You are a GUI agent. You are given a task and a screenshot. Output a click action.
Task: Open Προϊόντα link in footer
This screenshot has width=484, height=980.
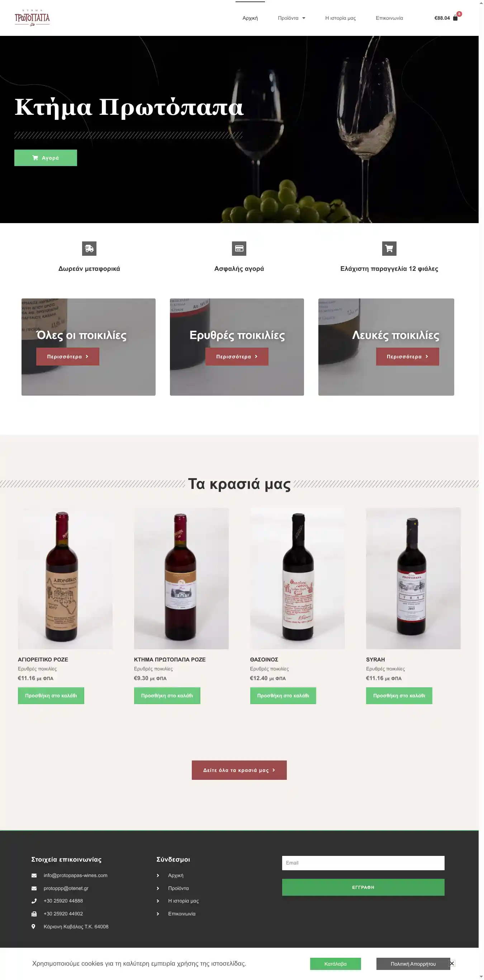pyautogui.click(x=178, y=888)
